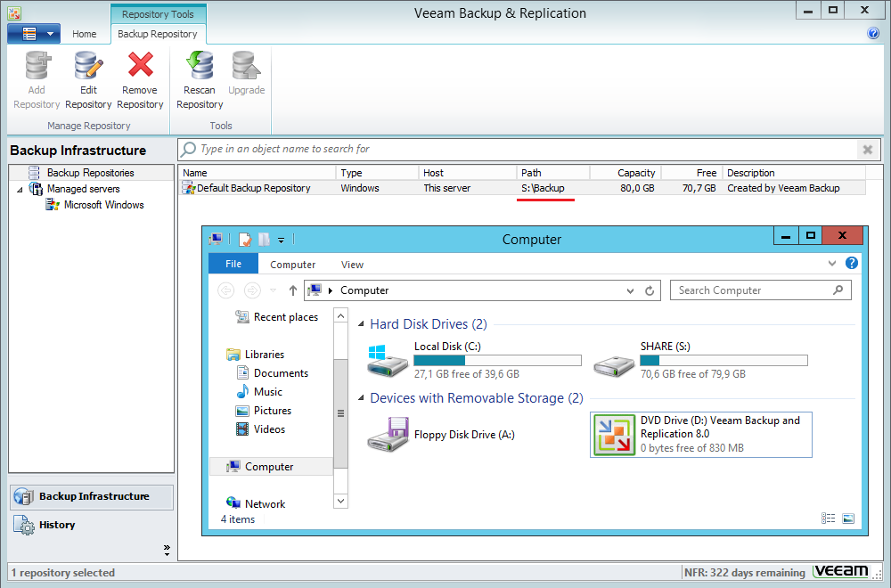This screenshot has height=588, width=891.
Task: Refresh the Computer window
Action: (x=650, y=290)
